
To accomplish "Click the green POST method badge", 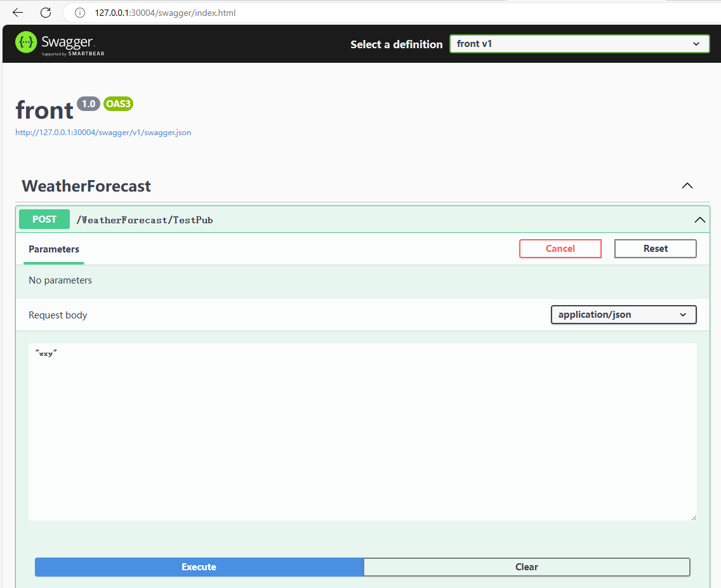I will pyautogui.click(x=44, y=219).
